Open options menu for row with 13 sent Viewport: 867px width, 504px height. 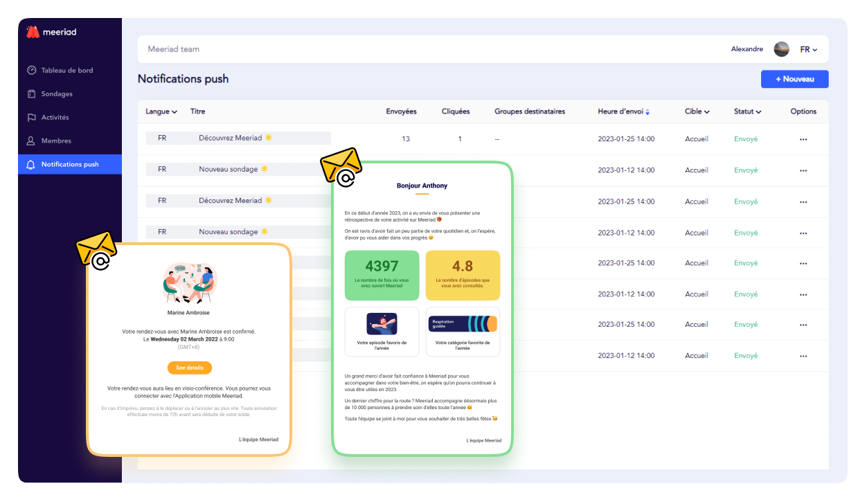(803, 139)
